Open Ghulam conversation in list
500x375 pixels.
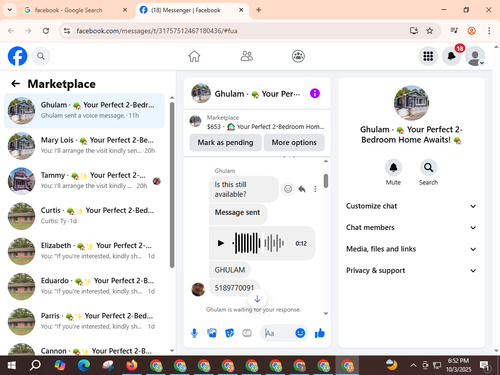click(x=84, y=110)
